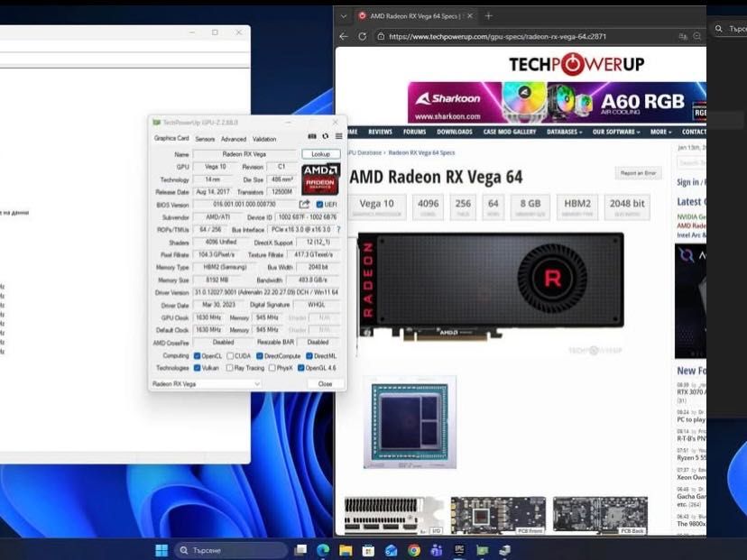Switch to the Graphics Card tab
Screen dimensions: 747x560
pyautogui.click(x=171, y=138)
